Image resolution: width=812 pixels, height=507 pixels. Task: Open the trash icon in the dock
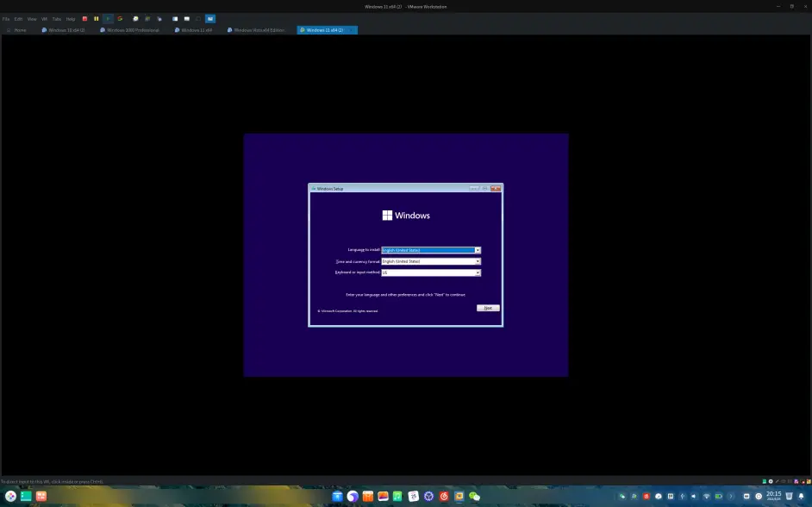click(x=790, y=496)
